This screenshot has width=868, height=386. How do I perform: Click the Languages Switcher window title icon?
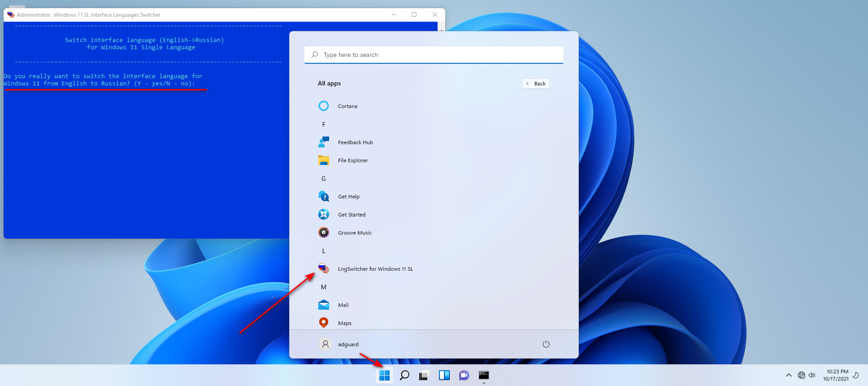pos(11,14)
